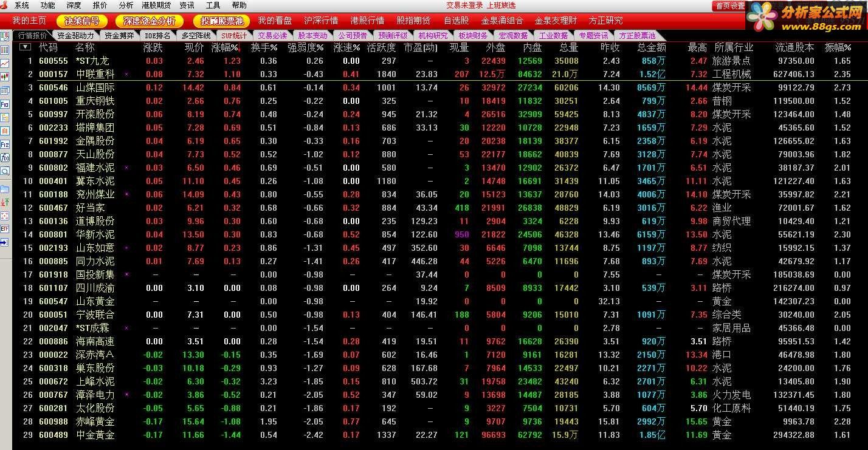Open the grid table view sidebar icon

4,50
